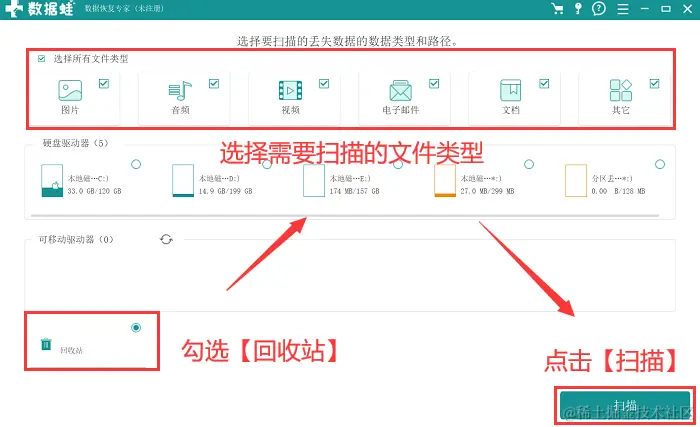The image size is (700, 427).
Task: Click the 174 MB/157 GB size text
Action: coord(354,191)
